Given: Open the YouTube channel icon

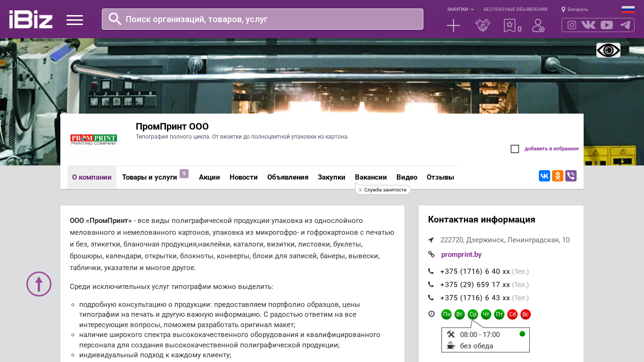Looking at the screenshot, I should point(606,25).
